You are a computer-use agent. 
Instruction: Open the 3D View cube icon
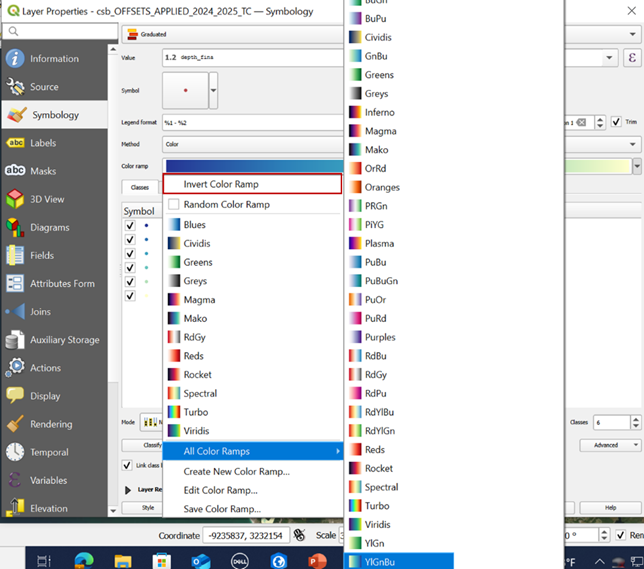(x=15, y=199)
